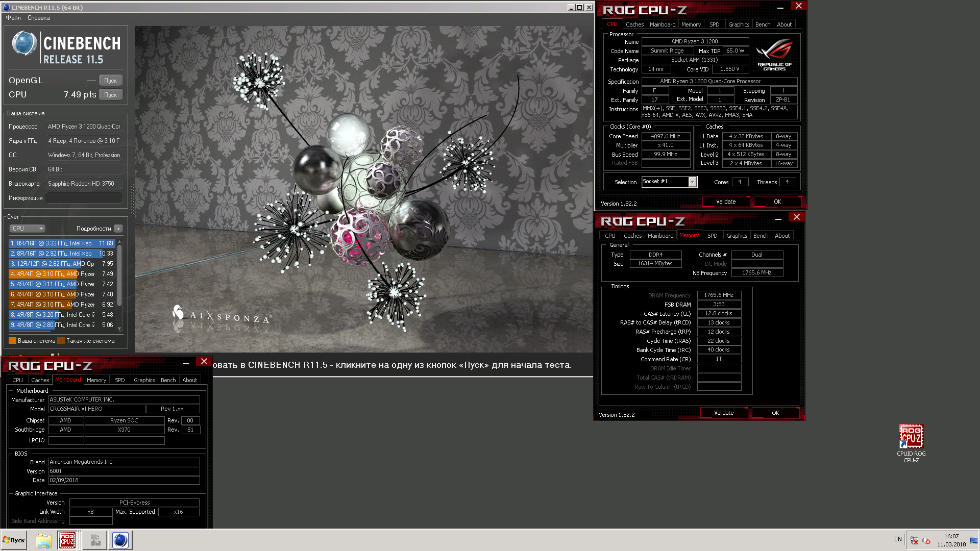Click the CAS# Latency 12.0 clocks value
This screenshot has height=551, width=980.
(719, 313)
